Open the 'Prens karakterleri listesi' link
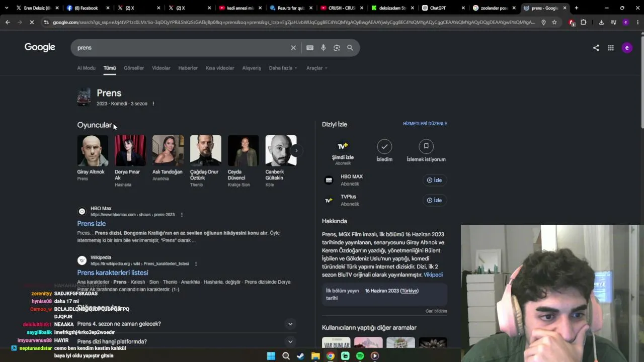644x362 pixels. click(x=113, y=273)
